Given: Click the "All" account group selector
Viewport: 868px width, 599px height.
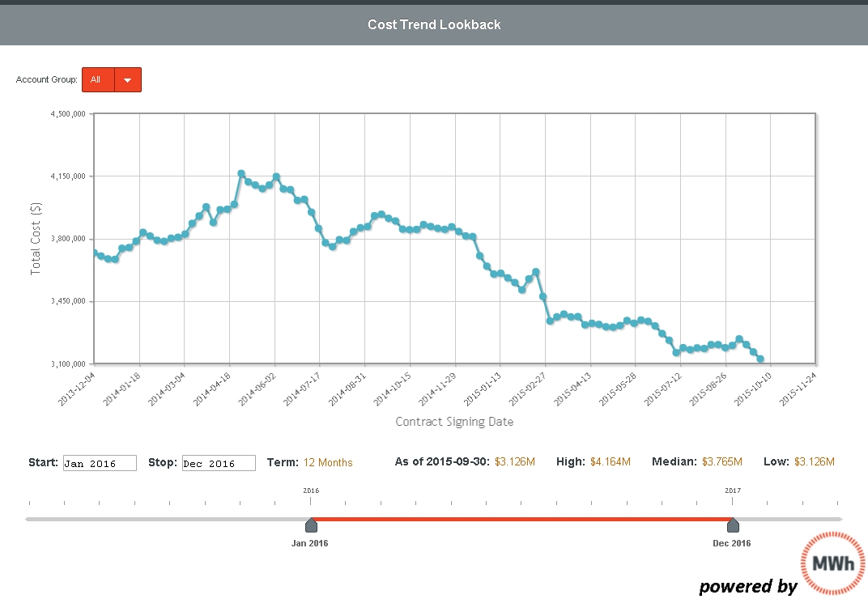Looking at the screenshot, I should 98,79.
